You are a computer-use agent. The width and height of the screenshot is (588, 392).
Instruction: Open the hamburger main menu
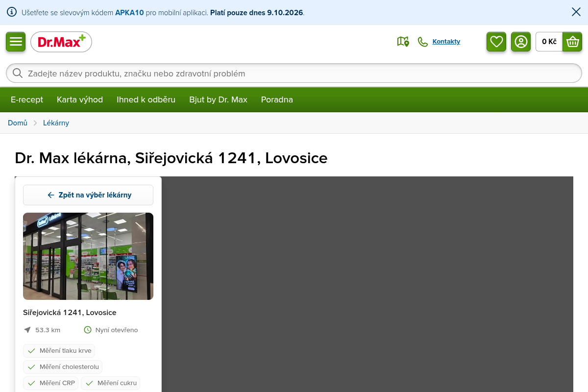coord(16,42)
